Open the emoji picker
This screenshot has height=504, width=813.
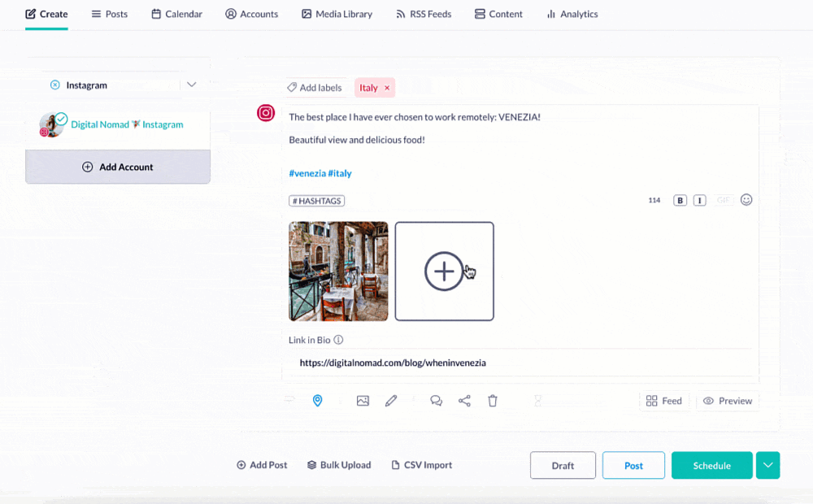click(746, 199)
